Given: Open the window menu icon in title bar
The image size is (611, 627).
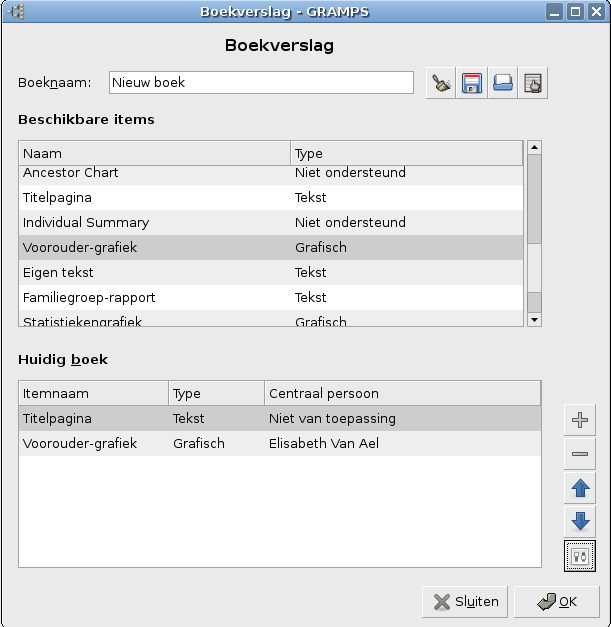Looking at the screenshot, I should [x=14, y=12].
